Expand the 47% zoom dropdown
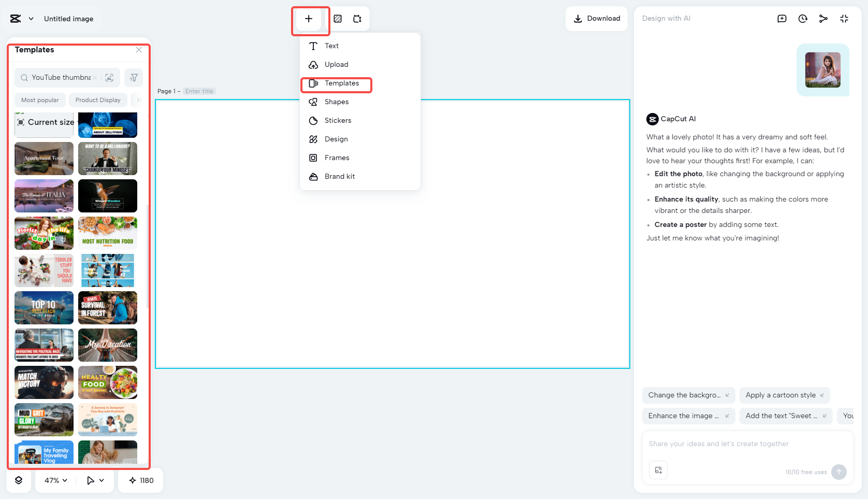 tap(56, 480)
